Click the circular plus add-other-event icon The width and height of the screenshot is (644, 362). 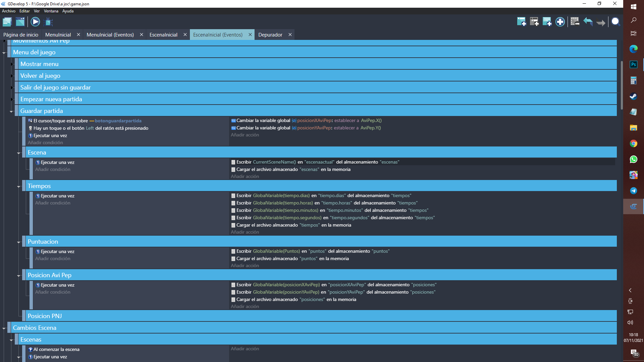(560, 22)
